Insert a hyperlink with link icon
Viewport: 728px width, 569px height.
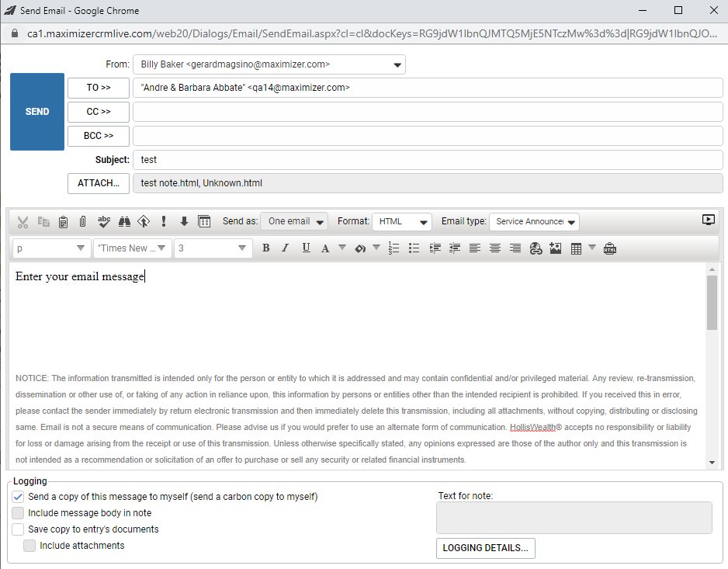(536, 248)
